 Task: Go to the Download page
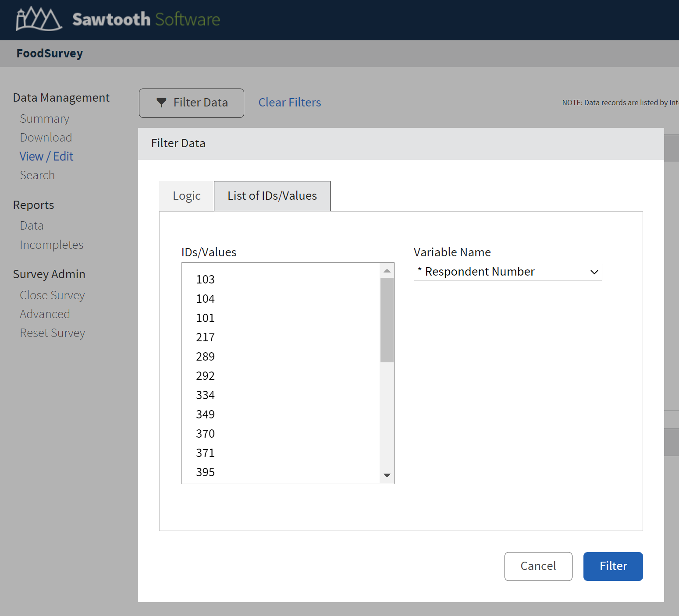coord(46,138)
